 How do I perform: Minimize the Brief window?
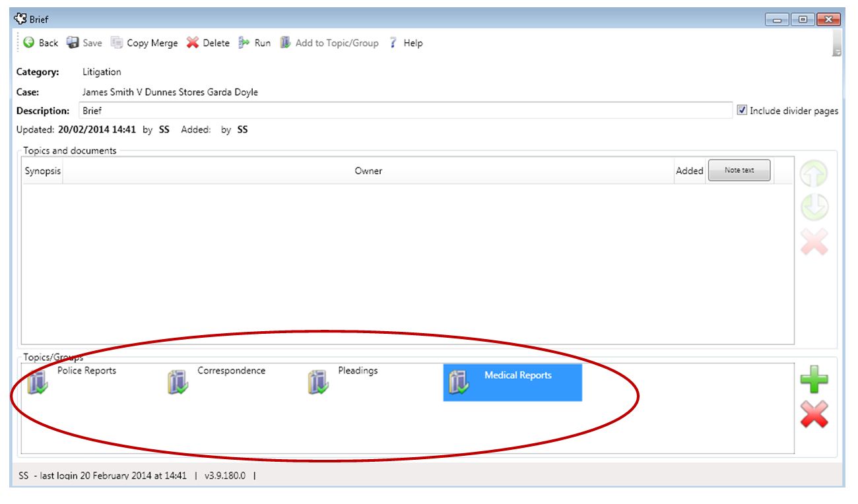pyautogui.click(x=777, y=20)
